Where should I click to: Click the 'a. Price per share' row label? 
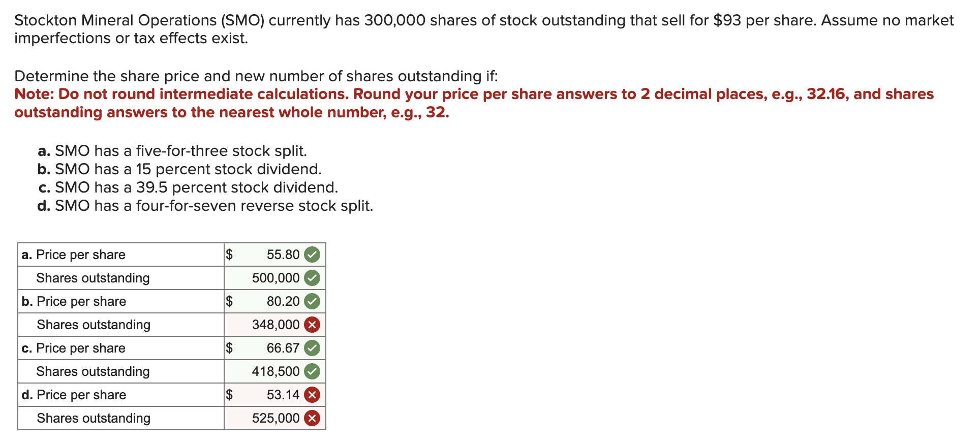click(x=74, y=255)
